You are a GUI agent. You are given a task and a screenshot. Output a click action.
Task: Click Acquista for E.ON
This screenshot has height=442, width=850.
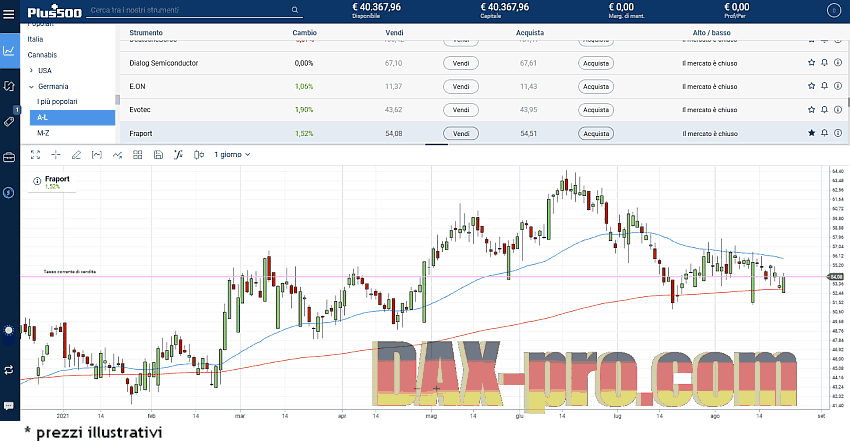point(596,86)
